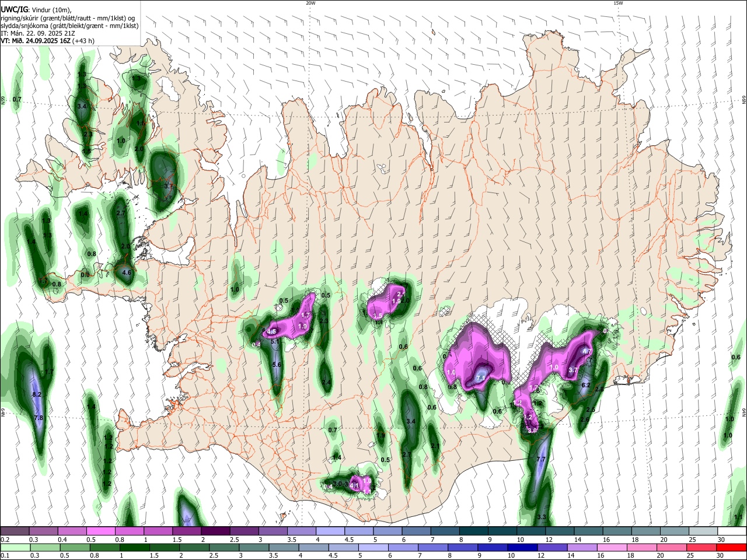Click the '(+43 h)' forecast offset

[x=83, y=41]
